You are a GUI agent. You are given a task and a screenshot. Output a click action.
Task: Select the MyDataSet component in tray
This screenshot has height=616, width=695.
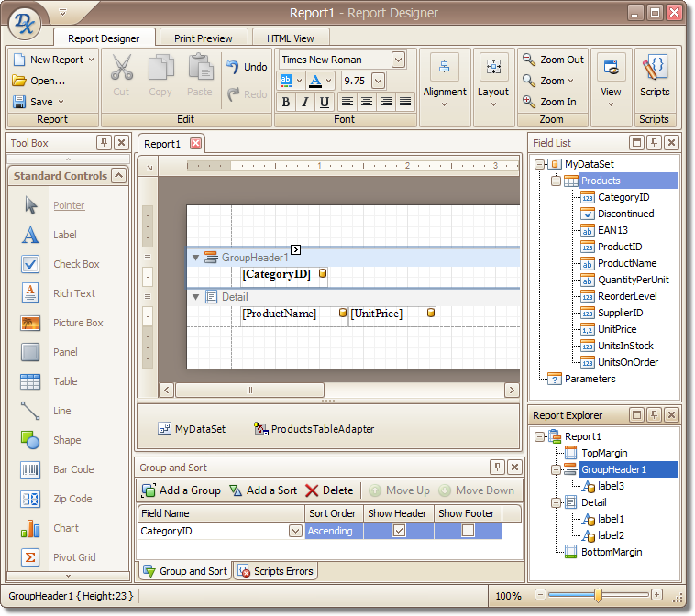click(192, 429)
